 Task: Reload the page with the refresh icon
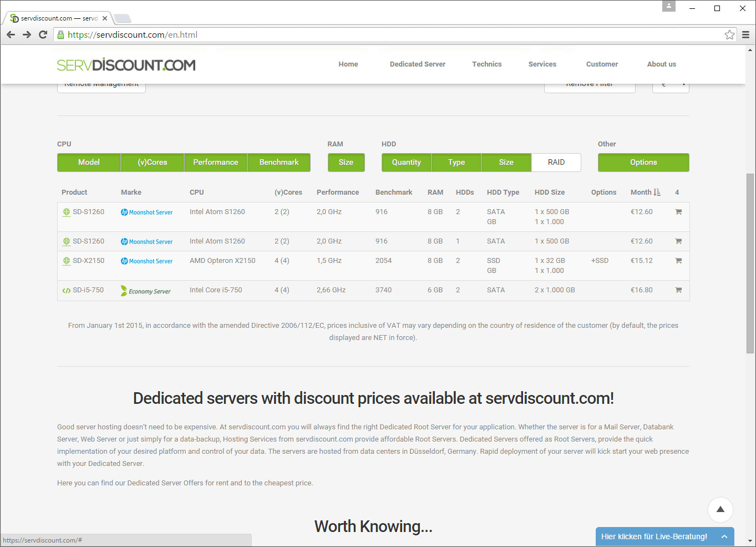point(43,35)
